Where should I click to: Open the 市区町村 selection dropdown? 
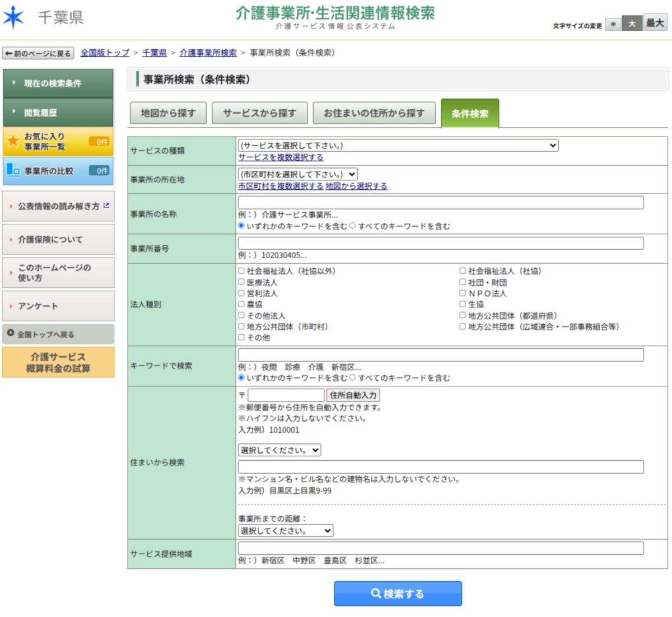[x=297, y=174]
